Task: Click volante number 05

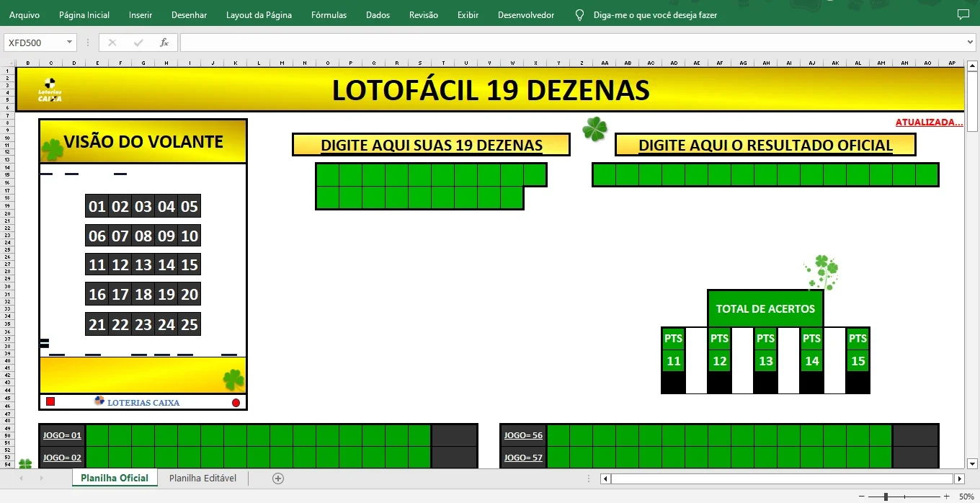Action: [x=190, y=207]
